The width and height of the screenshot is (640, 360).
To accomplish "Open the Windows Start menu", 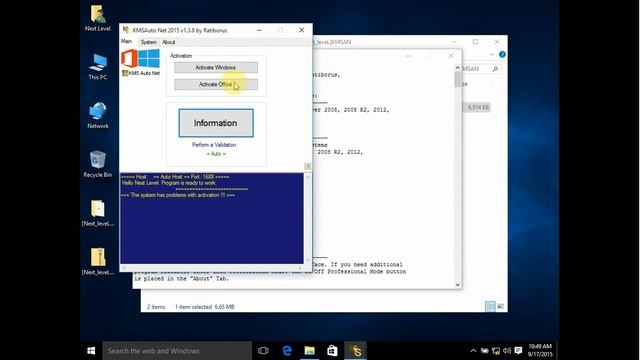I will pos(91,351).
